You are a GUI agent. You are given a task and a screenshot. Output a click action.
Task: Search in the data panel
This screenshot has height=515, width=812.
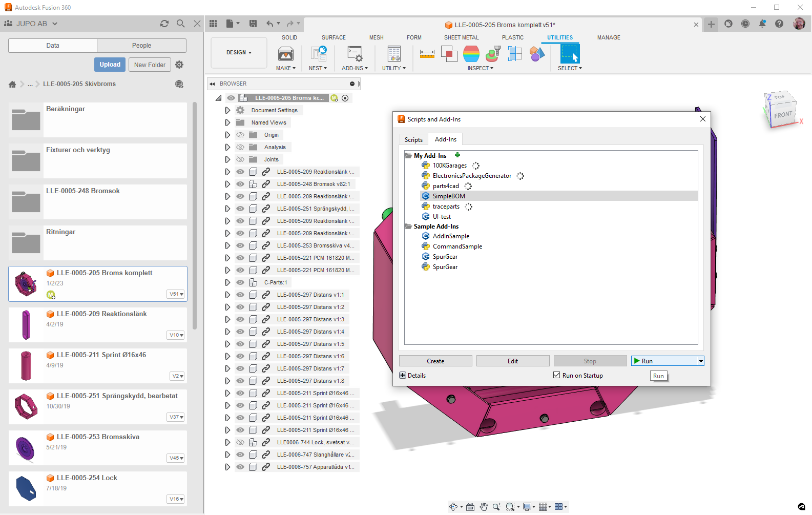point(180,24)
